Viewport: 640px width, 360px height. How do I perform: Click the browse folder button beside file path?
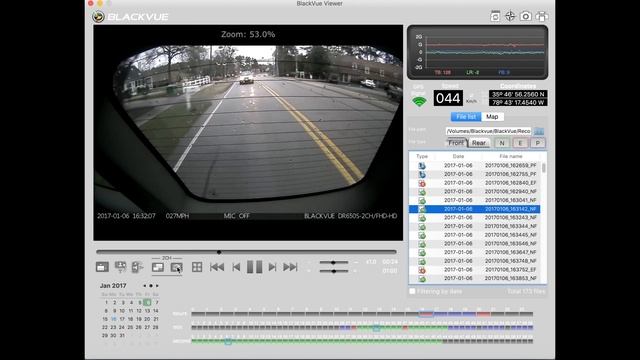(539, 131)
